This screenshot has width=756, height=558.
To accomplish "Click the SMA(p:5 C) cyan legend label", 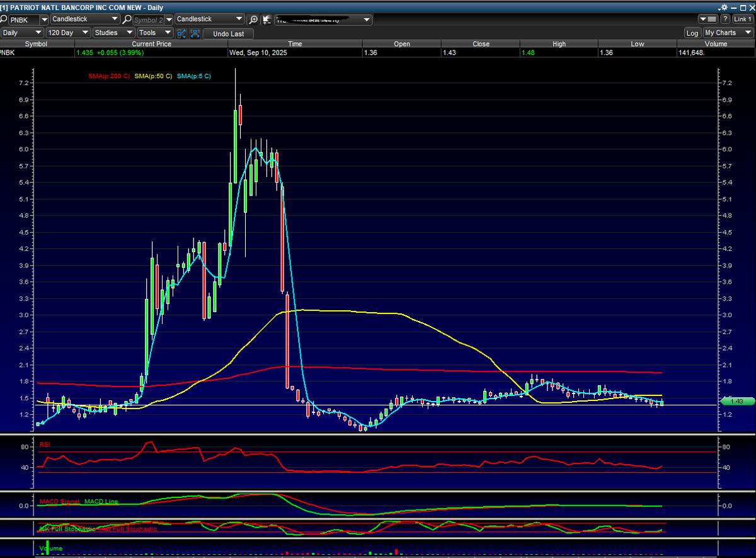I will pyautogui.click(x=194, y=76).
